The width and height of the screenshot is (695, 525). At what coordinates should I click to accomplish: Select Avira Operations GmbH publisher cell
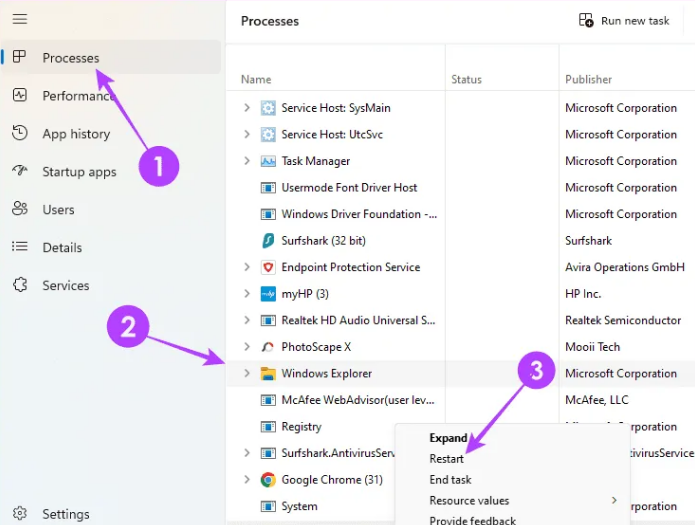click(625, 267)
